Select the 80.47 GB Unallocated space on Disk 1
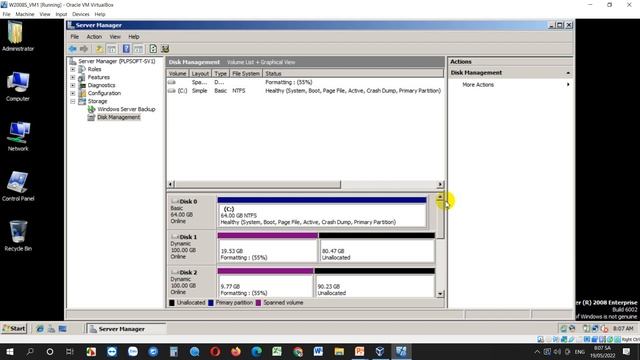This screenshot has width=640, height=360. click(x=377, y=248)
